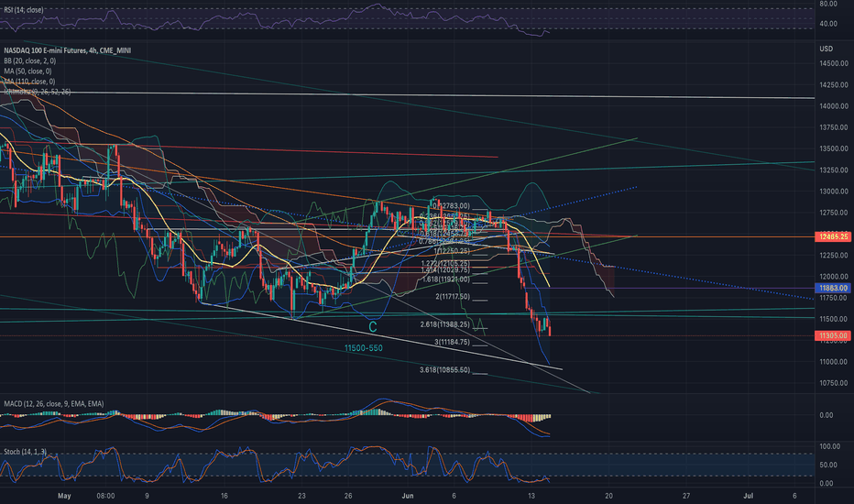Click the 80.00 level on RSI scale
This screenshot has width=854, height=504.
pyautogui.click(x=828, y=4)
